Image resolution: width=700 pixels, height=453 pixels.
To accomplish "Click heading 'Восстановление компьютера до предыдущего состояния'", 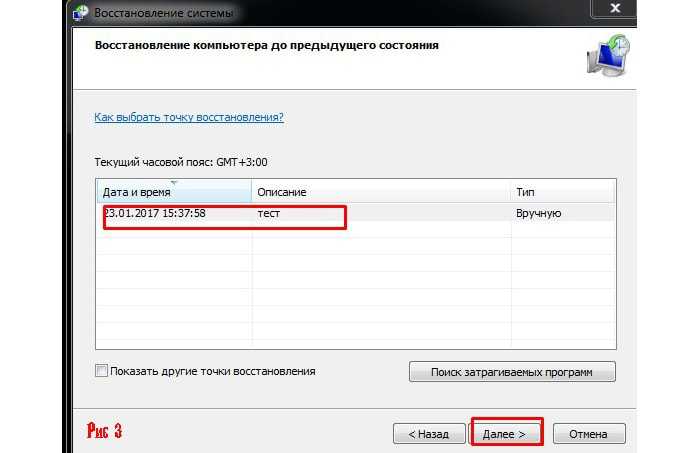I will (x=267, y=45).
